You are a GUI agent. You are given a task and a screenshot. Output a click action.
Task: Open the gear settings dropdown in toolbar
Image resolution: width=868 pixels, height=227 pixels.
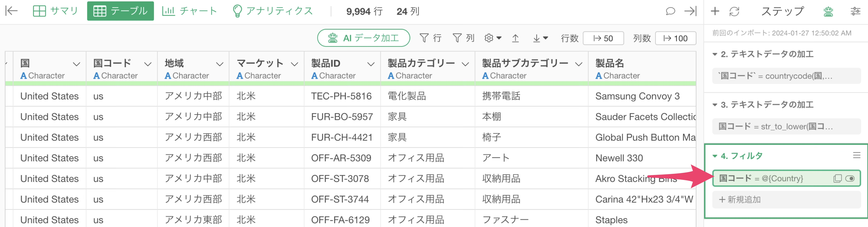coord(493,38)
